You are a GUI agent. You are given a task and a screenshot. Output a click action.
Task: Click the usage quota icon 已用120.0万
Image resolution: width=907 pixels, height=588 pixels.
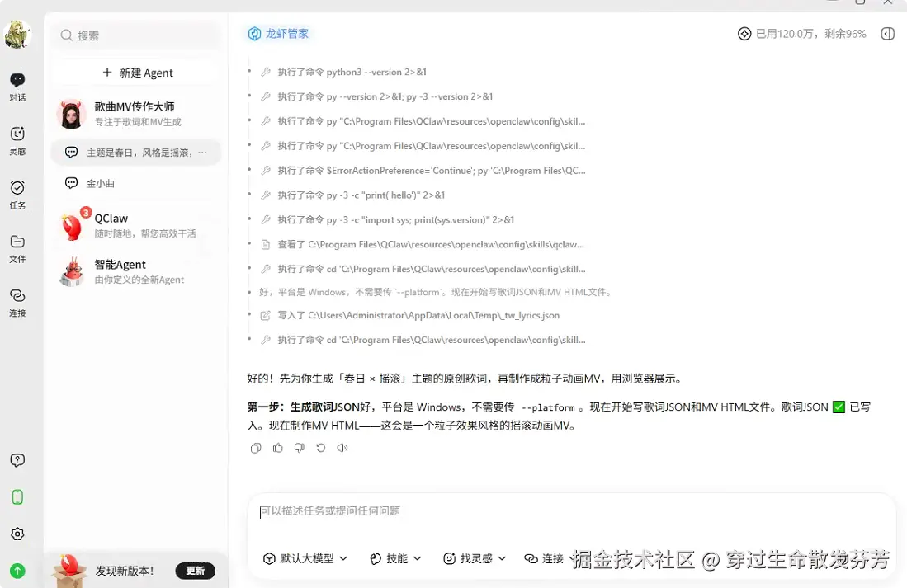[x=744, y=34]
